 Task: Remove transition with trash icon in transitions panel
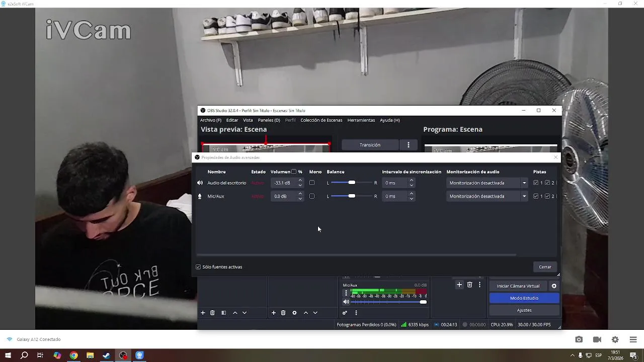tap(470, 285)
